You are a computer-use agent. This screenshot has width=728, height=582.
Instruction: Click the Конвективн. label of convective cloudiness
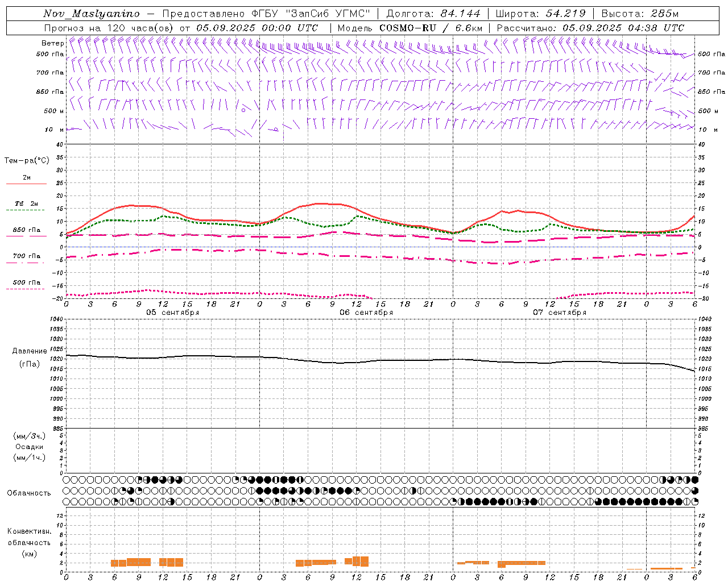[29, 531]
